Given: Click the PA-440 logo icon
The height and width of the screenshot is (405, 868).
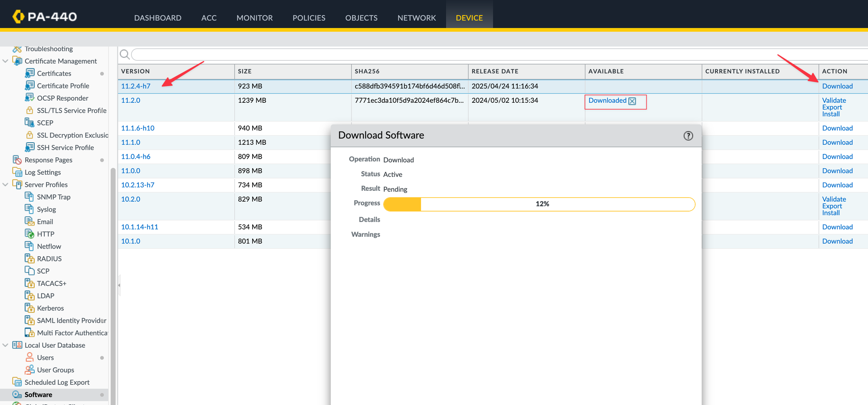Looking at the screenshot, I should [18, 16].
